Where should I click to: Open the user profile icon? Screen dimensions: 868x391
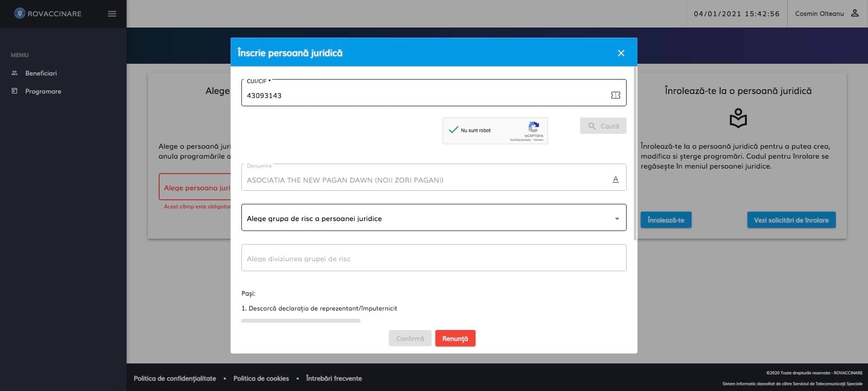coord(854,13)
